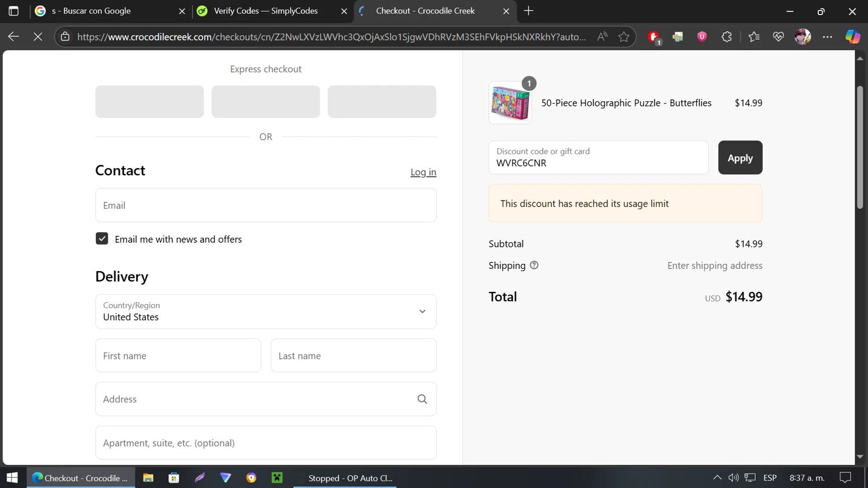Screen dimensions: 868x488
Task: Open the Extensions puzzle icon
Action: 727,37
